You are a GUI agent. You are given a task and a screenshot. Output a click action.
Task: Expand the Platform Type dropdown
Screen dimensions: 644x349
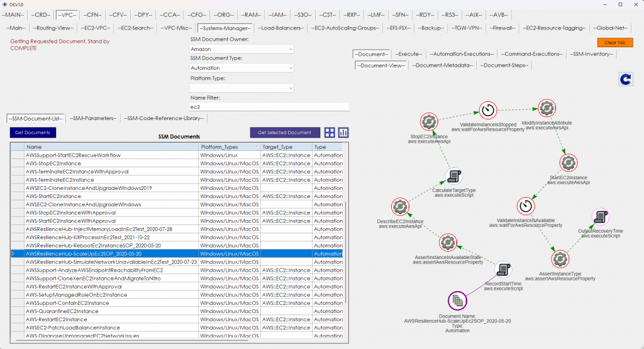(241, 87)
